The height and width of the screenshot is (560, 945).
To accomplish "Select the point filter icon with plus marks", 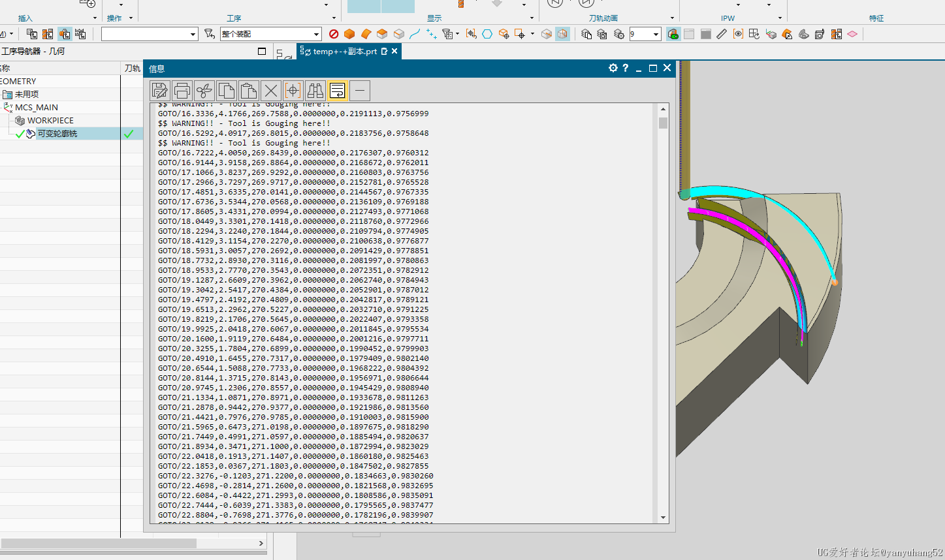I will tap(431, 34).
